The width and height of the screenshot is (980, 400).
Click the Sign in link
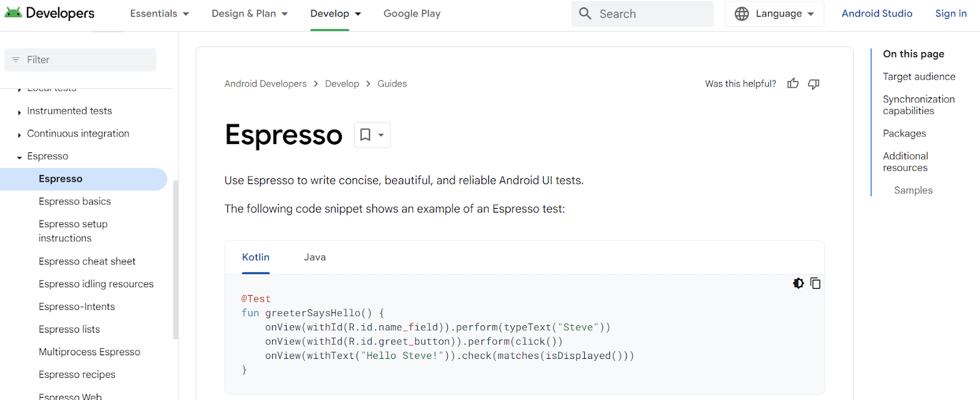951,13
